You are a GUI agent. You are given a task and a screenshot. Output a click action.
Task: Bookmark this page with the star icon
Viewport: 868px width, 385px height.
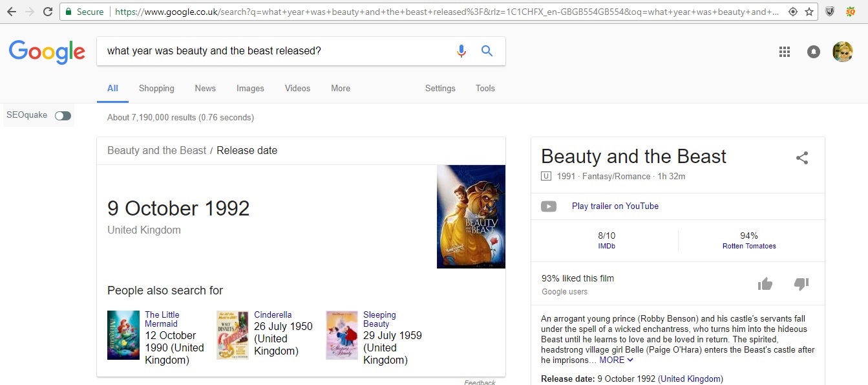(x=809, y=12)
